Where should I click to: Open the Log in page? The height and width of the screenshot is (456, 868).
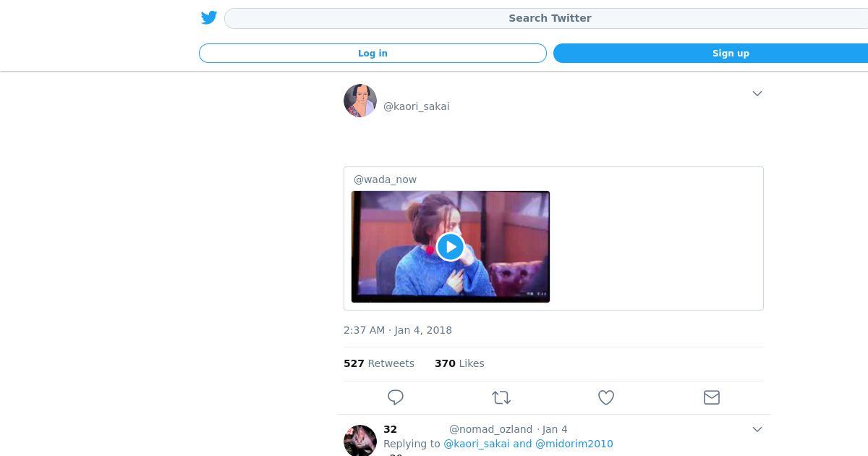[373, 53]
